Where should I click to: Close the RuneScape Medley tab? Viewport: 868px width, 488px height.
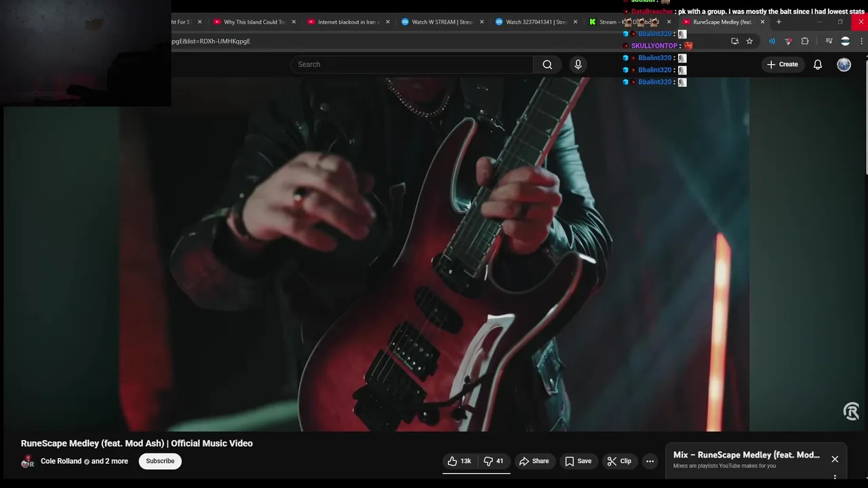pos(762,22)
